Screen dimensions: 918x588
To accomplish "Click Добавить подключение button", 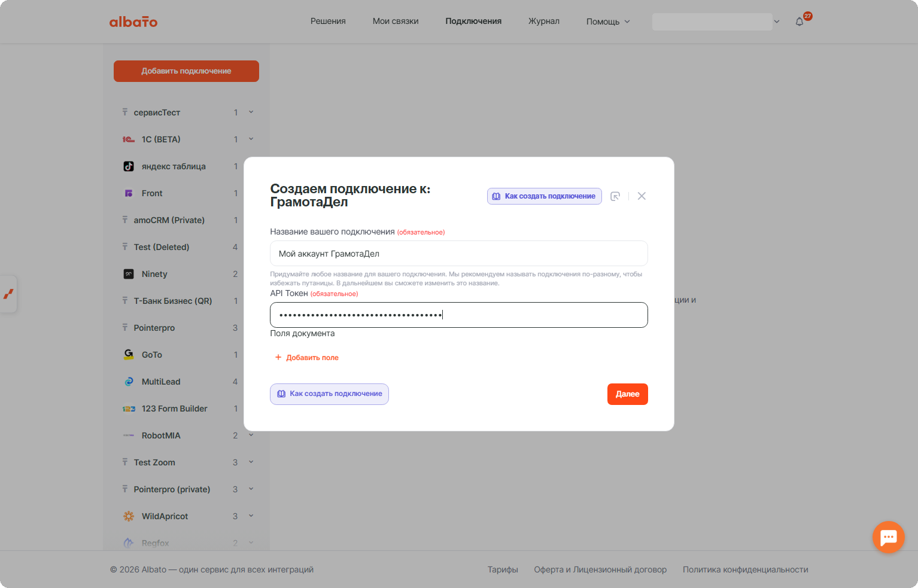I will pos(186,71).
